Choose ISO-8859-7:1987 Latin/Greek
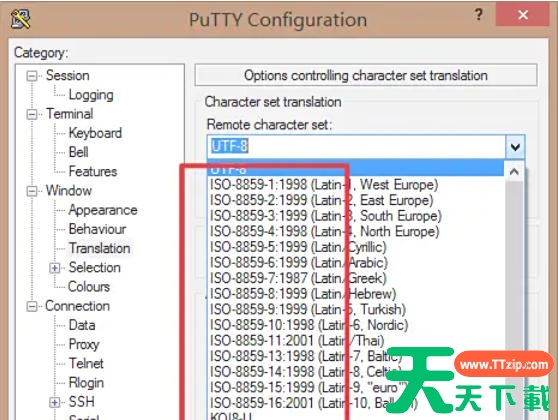The height and width of the screenshot is (420, 558). coord(356,278)
